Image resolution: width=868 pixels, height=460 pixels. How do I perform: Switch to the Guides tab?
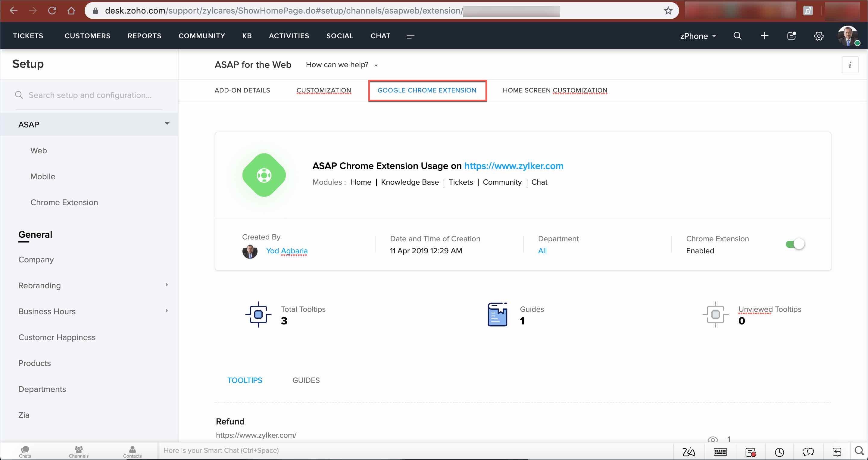tap(306, 380)
